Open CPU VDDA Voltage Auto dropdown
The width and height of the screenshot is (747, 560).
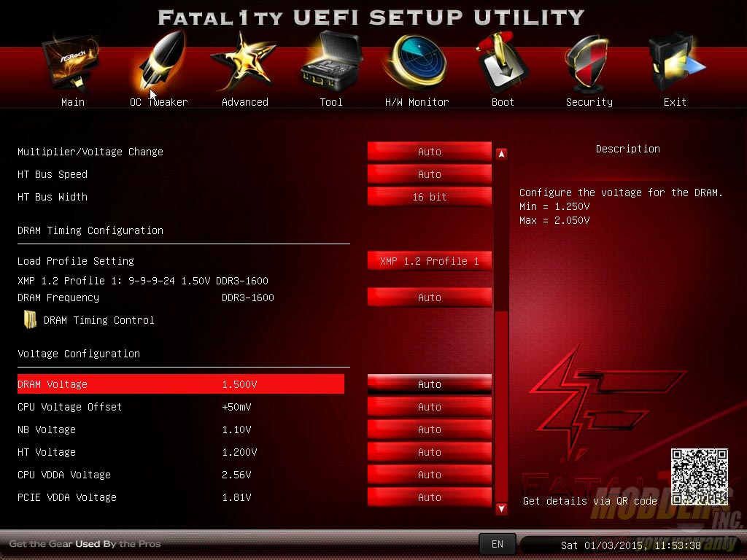pyautogui.click(x=429, y=475)
